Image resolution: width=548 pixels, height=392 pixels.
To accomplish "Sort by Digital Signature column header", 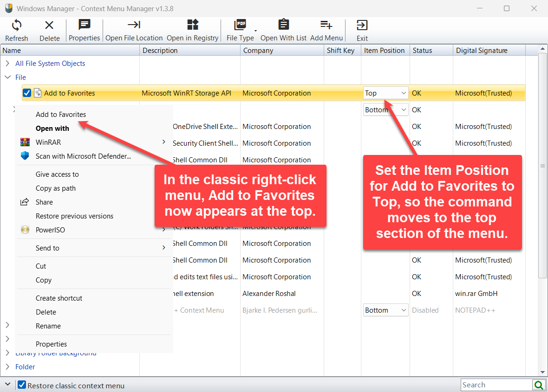I will (489, 50).
